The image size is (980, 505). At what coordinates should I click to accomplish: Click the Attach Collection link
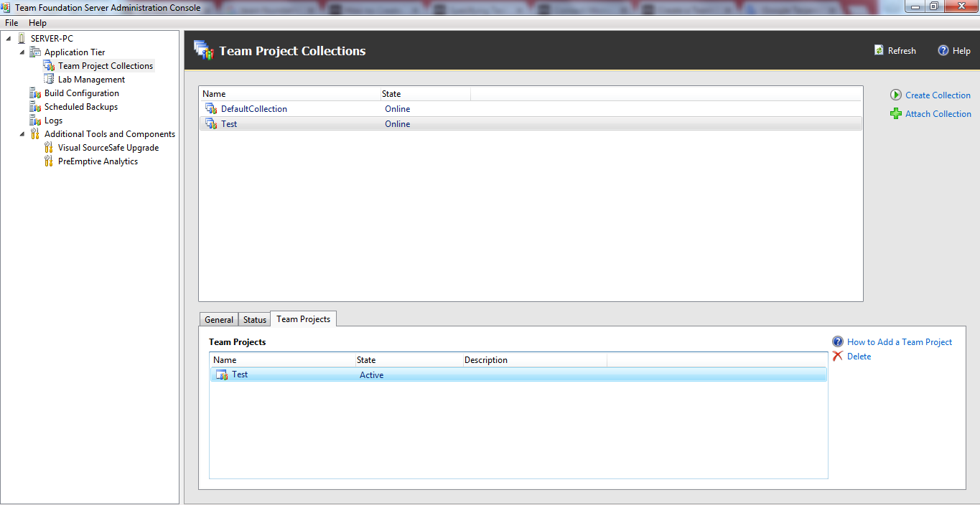point(938,114)
